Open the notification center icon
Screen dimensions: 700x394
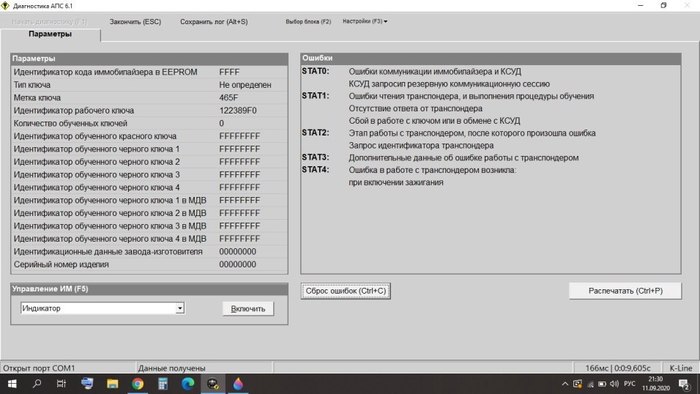pos(683,384)
